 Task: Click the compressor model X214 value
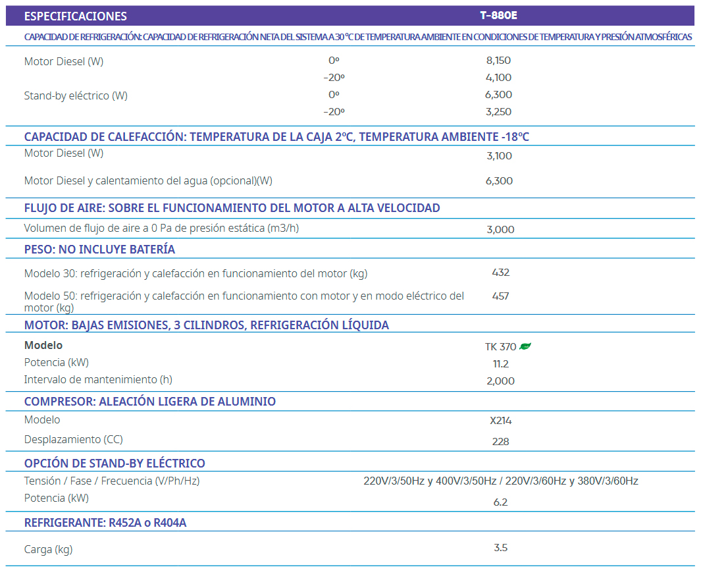500,421
